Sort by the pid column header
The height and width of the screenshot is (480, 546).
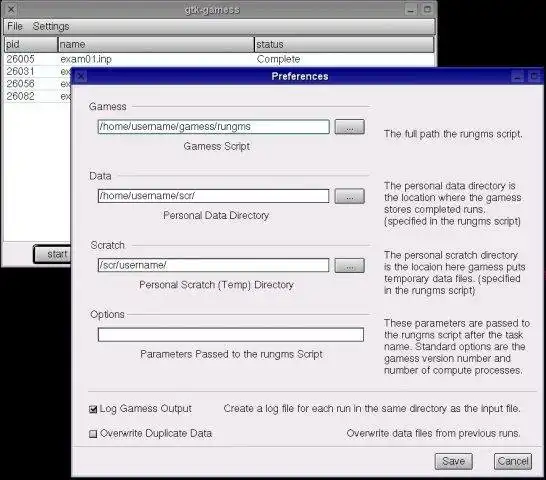point(31,44)
